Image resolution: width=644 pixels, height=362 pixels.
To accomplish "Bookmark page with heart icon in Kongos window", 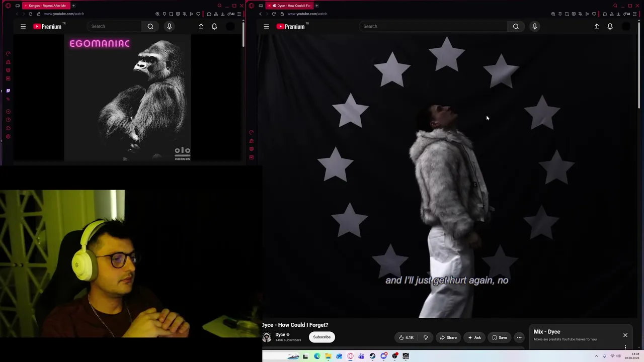I will click(x=198, y=14).
